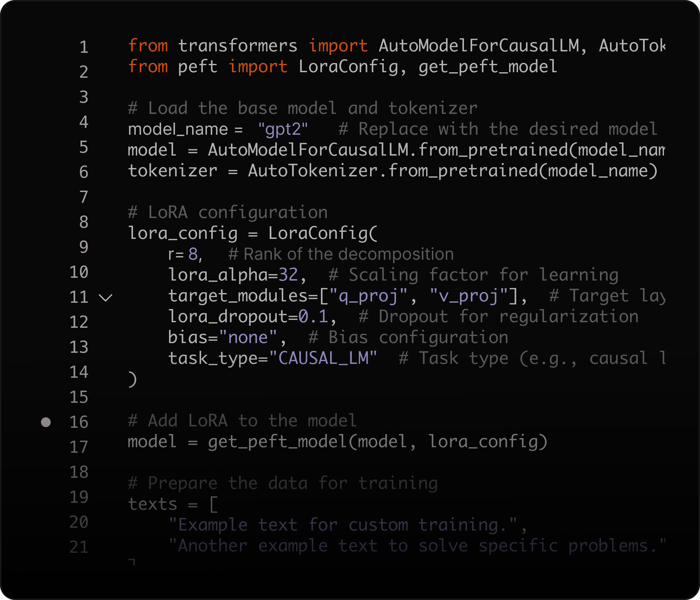This screenshot has height=600, width=700.
Task: Place cursor on the lora_alpha value 32
Action: click(x=288, y=275)
